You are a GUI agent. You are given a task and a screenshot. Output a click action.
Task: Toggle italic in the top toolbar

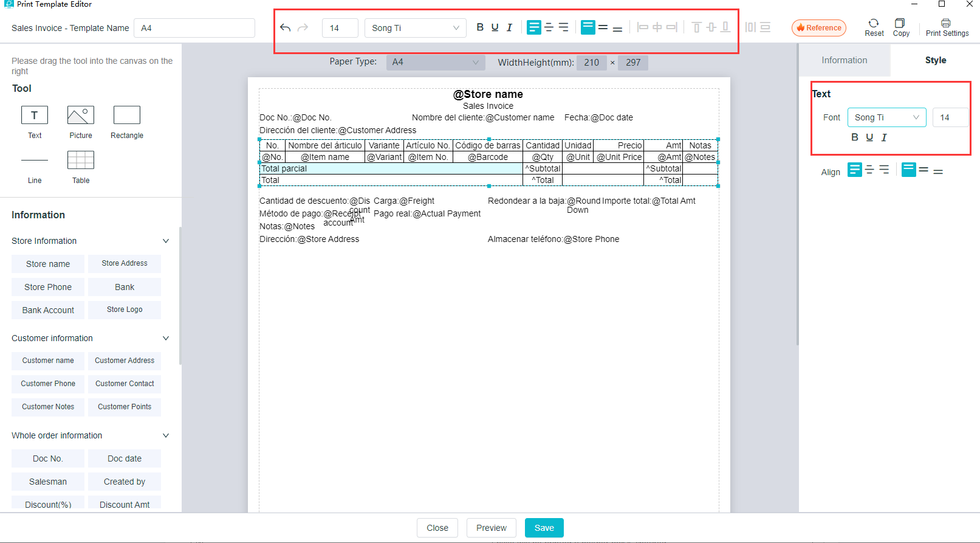509,27
